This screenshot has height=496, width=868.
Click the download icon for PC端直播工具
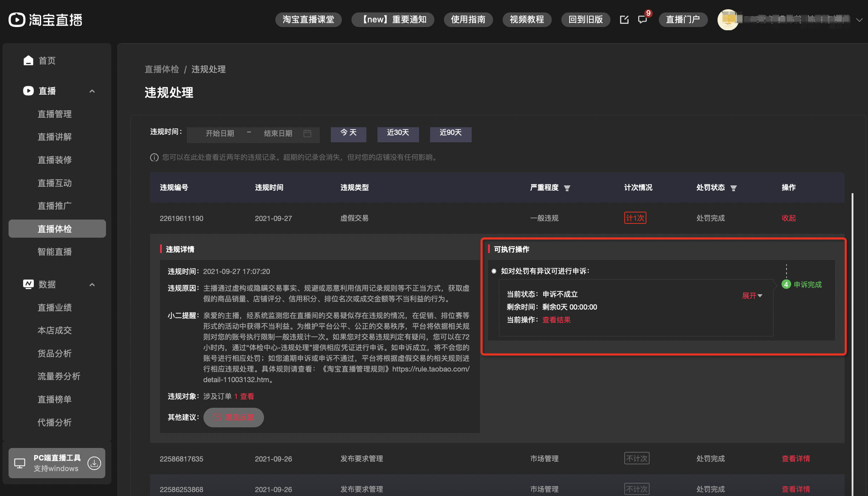click(94, 463)
